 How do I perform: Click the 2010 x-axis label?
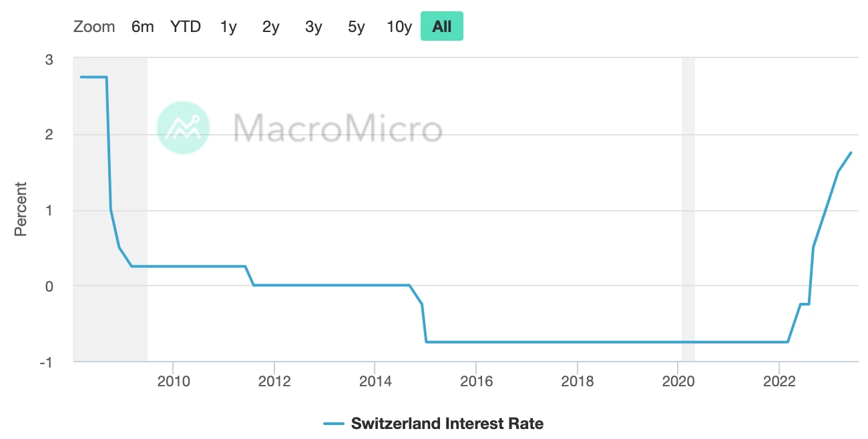click(173, 382)
